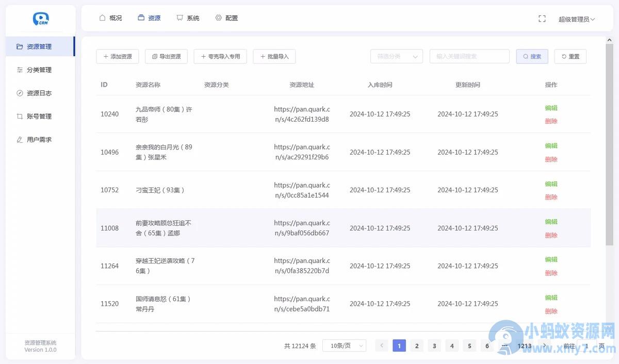Viewport: 619px width, 364px height.
Task: Select 资源管理 in sidebar
Action: coord(40,46)
